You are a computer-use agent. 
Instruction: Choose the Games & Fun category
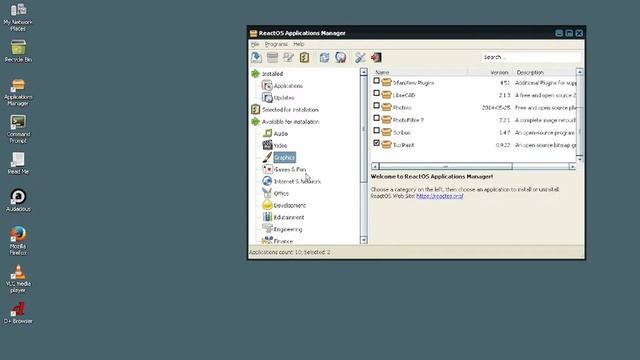pyautogui.click(x=290, y=169)
